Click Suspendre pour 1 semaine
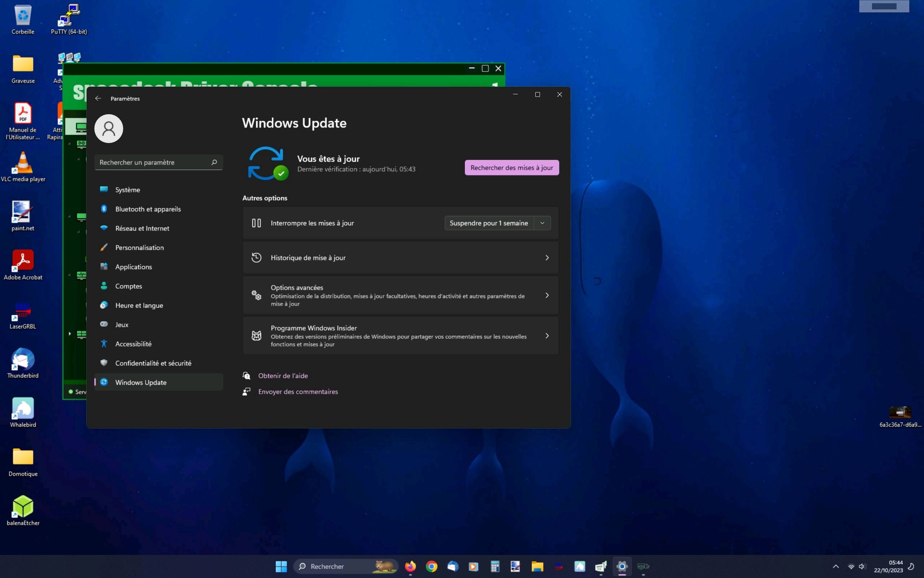This screenshot has height=578, width=924. [x=489, y=223]
